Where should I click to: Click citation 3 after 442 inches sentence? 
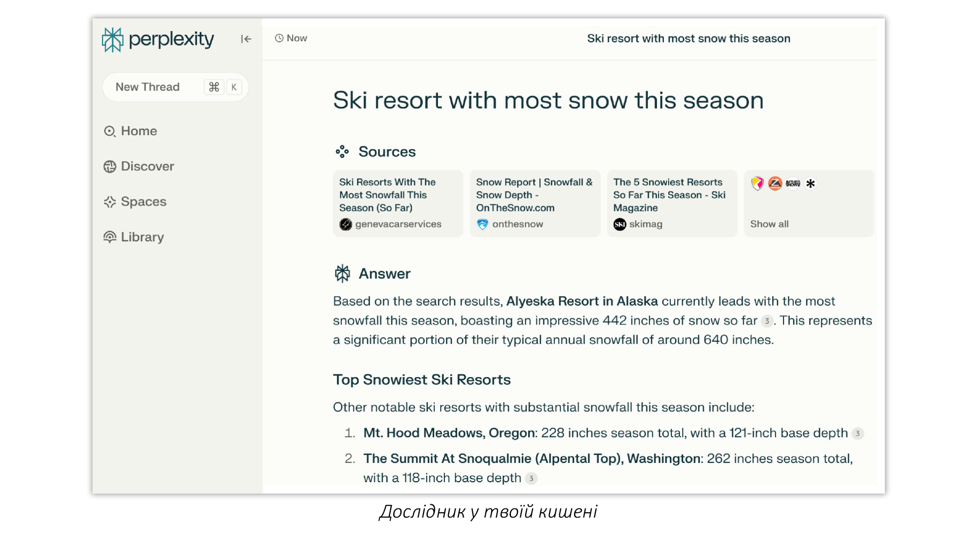click(767, 321)
